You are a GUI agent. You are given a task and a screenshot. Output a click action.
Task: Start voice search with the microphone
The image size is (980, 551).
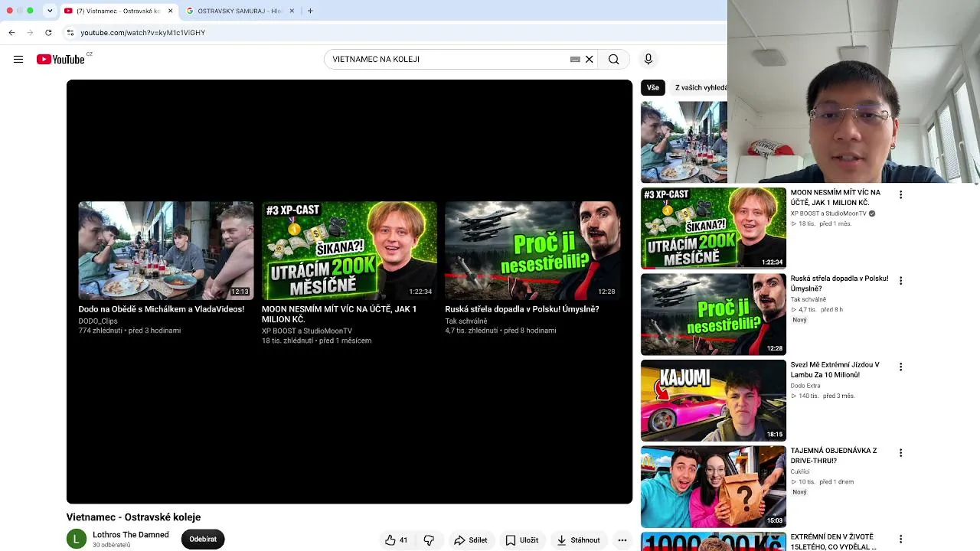click(x=648, y=59)
